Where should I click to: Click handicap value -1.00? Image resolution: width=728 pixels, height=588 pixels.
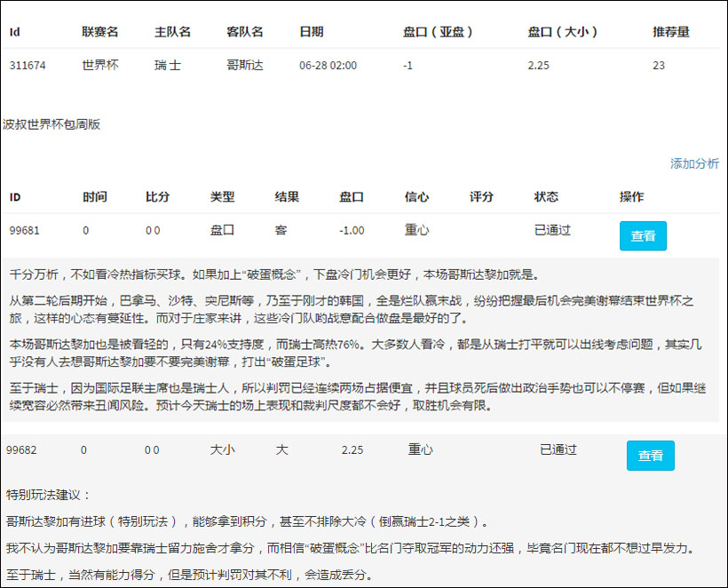352,230
